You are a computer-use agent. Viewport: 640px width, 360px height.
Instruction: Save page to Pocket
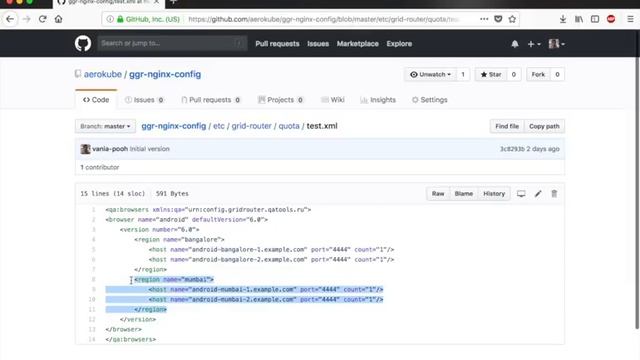tap(498, 19)
